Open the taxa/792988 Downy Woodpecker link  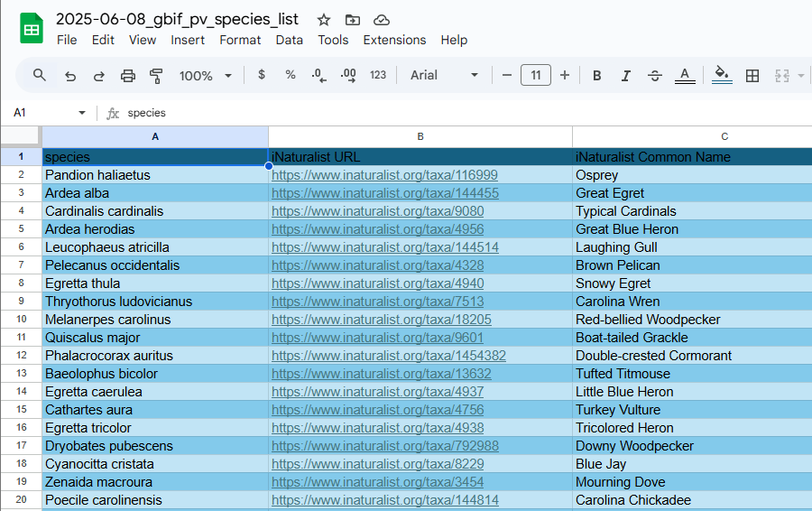pos(384,446)
